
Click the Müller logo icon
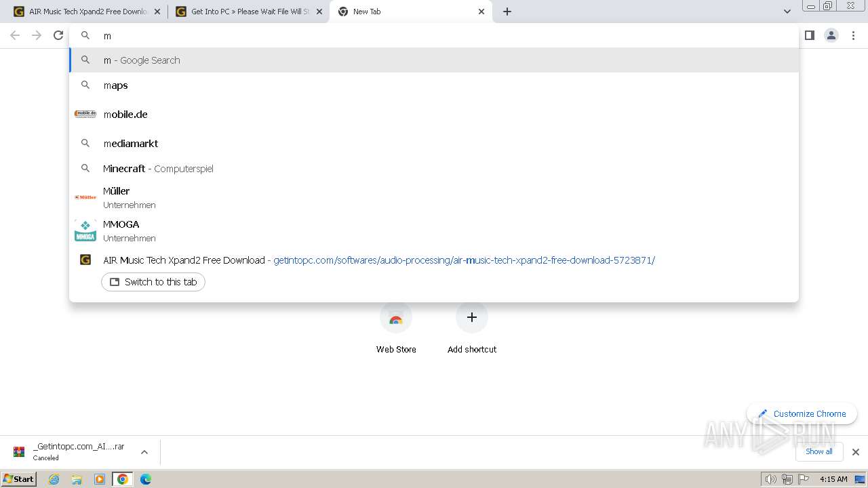[x=85, y=197]
